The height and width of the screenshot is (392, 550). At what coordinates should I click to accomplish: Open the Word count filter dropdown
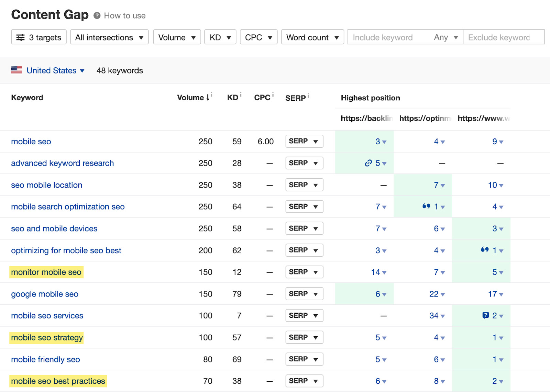[x=312, y=37]
